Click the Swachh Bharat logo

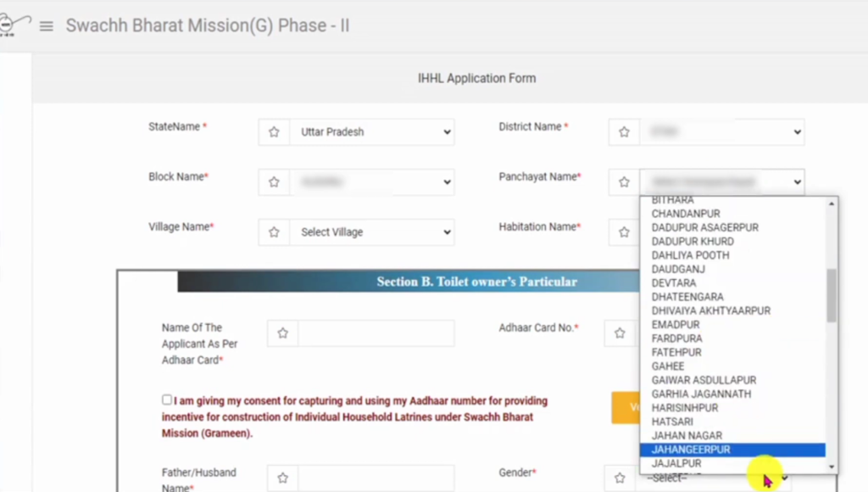[14, 25]
